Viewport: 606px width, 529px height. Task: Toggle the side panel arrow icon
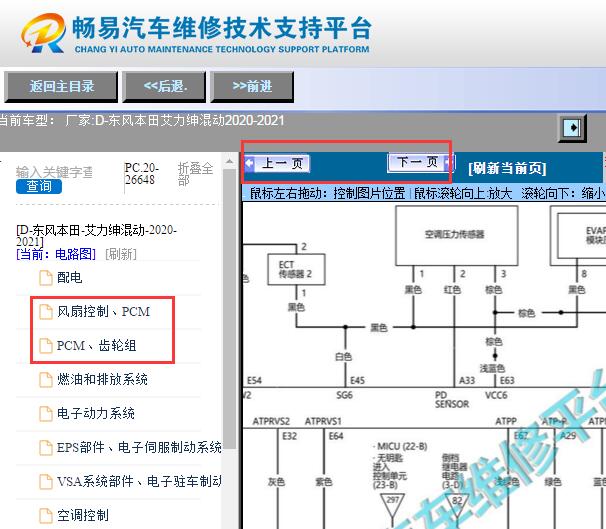[x=572, y=128]
